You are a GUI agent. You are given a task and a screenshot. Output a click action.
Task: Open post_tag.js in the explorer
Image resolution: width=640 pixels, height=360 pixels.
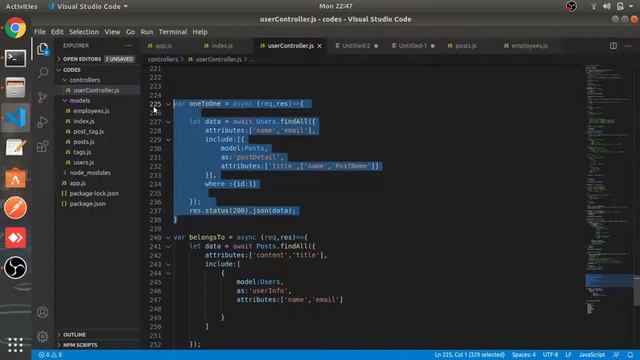pyautogui.click(x=89, y=131)
